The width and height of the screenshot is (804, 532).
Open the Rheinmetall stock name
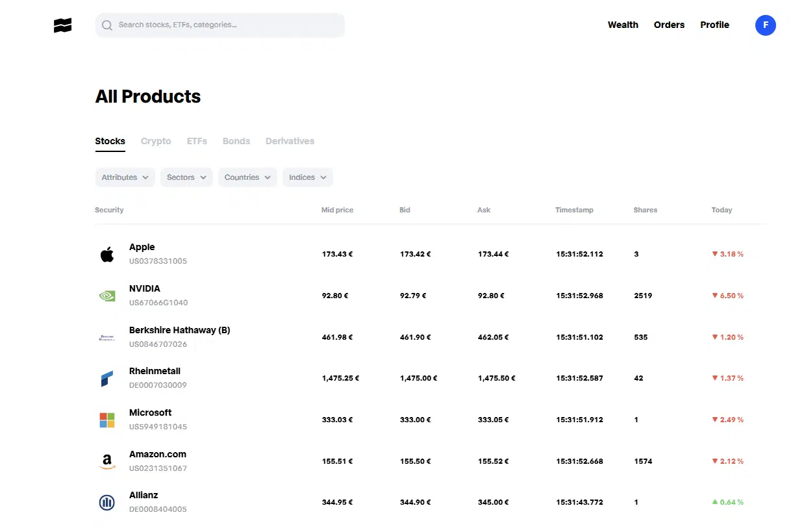click(155, 371)
